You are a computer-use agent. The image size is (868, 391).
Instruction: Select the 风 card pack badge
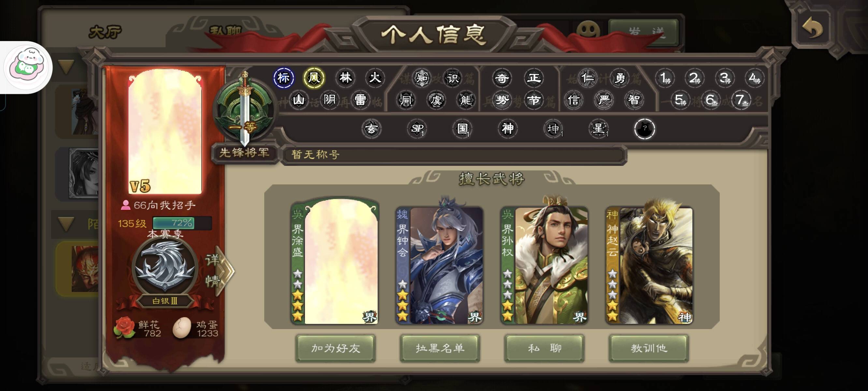coord(314,78)
